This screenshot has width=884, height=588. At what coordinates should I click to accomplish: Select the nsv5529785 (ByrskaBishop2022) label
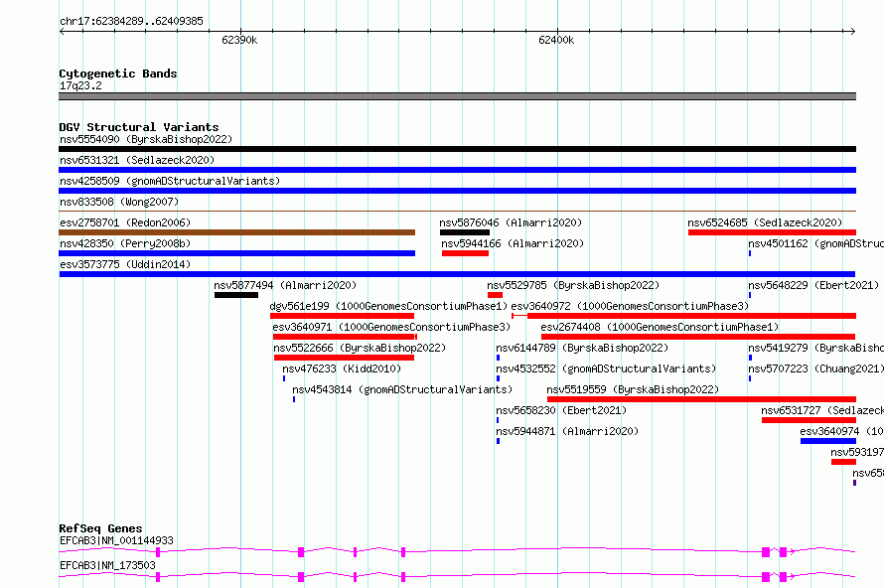[573, 285]
